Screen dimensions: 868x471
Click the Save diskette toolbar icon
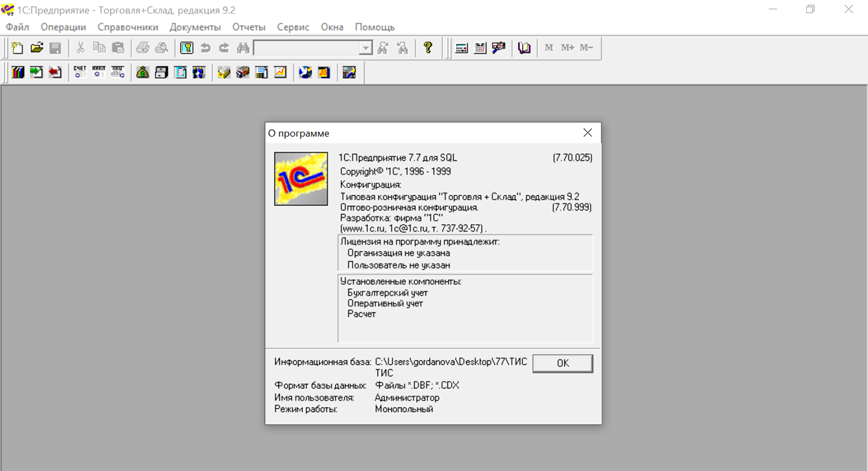55,48
